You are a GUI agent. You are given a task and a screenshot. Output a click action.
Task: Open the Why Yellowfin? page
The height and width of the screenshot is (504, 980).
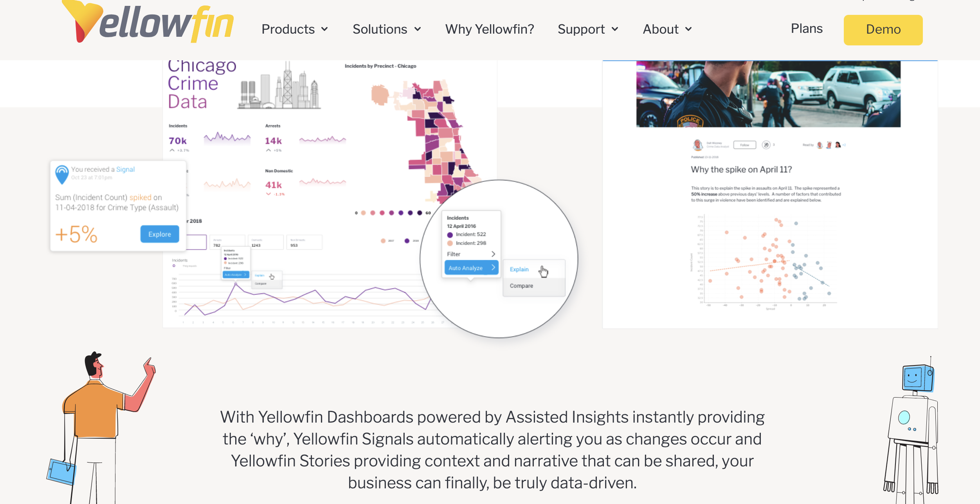point(490,29)
